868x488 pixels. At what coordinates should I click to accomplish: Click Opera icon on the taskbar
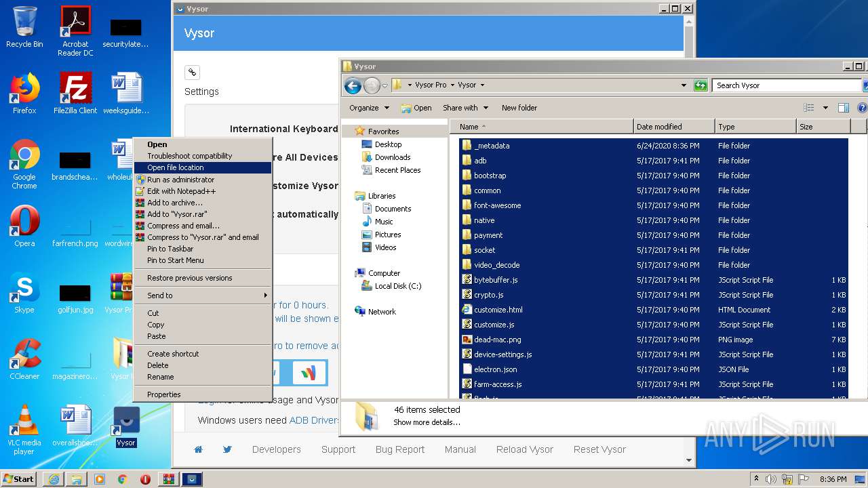[x=145, y=479]
